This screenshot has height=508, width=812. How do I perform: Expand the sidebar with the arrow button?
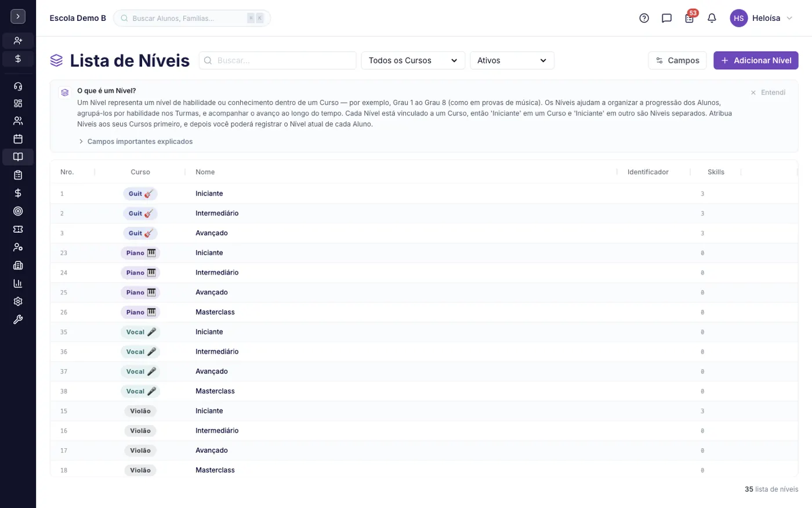tap(18, 17)
